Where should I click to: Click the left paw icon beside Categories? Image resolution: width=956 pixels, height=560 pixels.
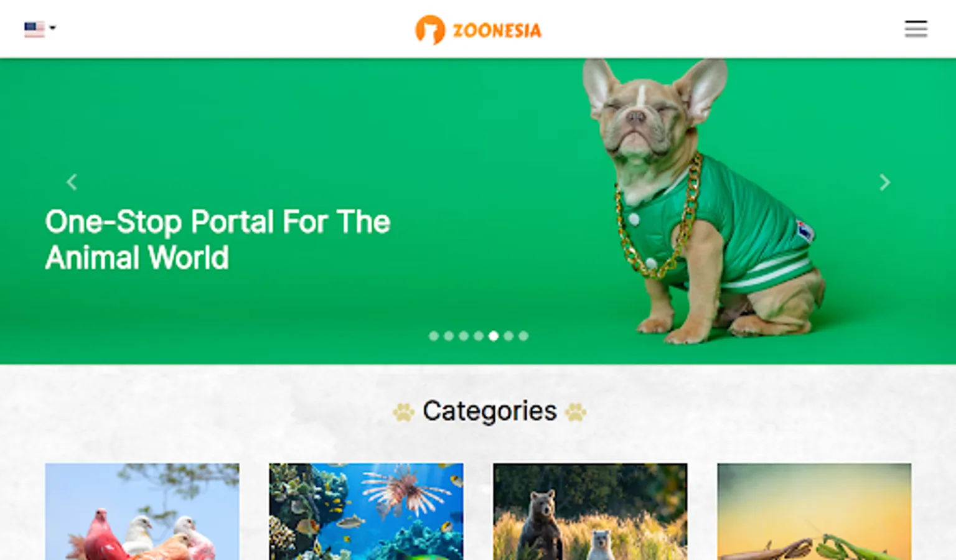click(403, 412)
